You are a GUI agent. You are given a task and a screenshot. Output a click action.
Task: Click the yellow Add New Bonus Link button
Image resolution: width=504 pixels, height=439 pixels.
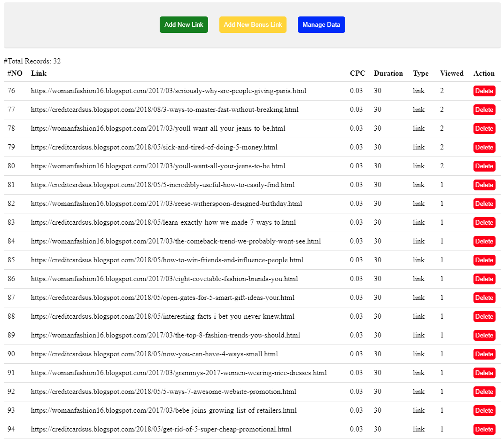tap(253, 25)
